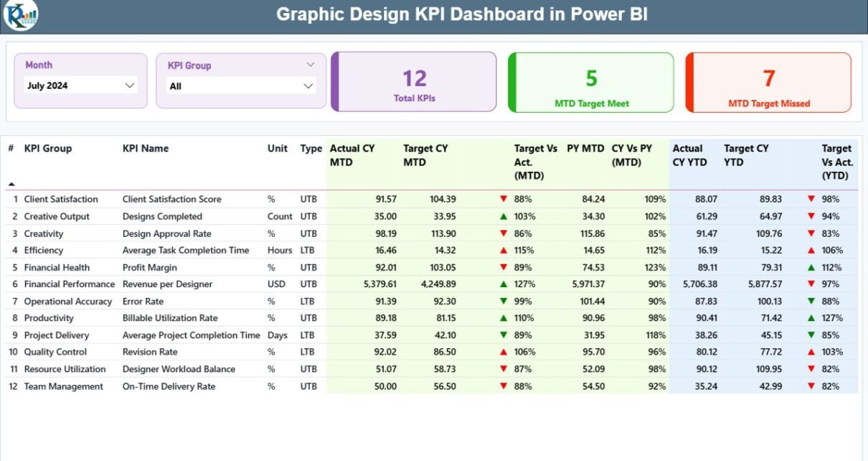Click the Actual CY MTD column header

pyautogui.click(x=352, y=155)
